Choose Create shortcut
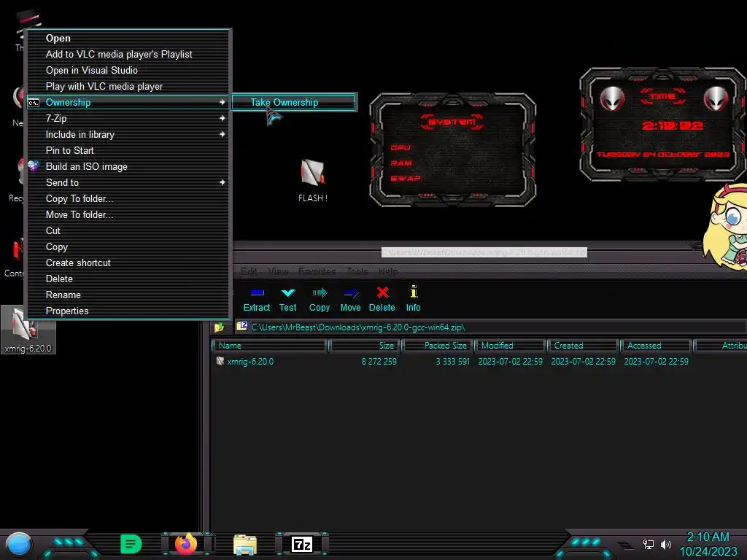747x560 pixels. click(128, 262)
